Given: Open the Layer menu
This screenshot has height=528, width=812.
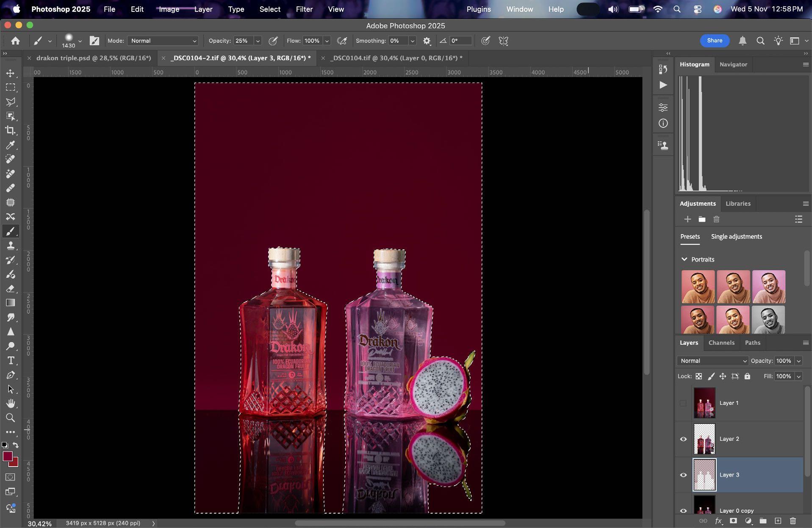Looking at the screenshot, I should pyautogui.click(x=203, y=9).
